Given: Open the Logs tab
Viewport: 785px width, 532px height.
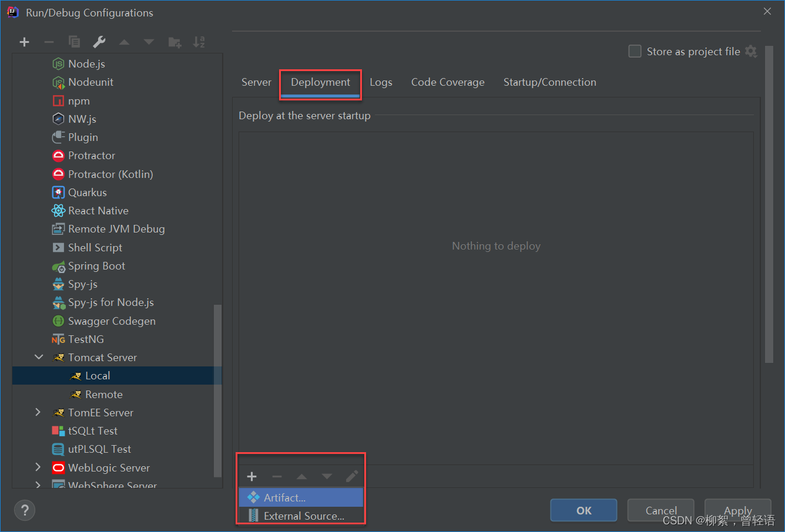Looking at the screenshot, I should tap(381, 82).
